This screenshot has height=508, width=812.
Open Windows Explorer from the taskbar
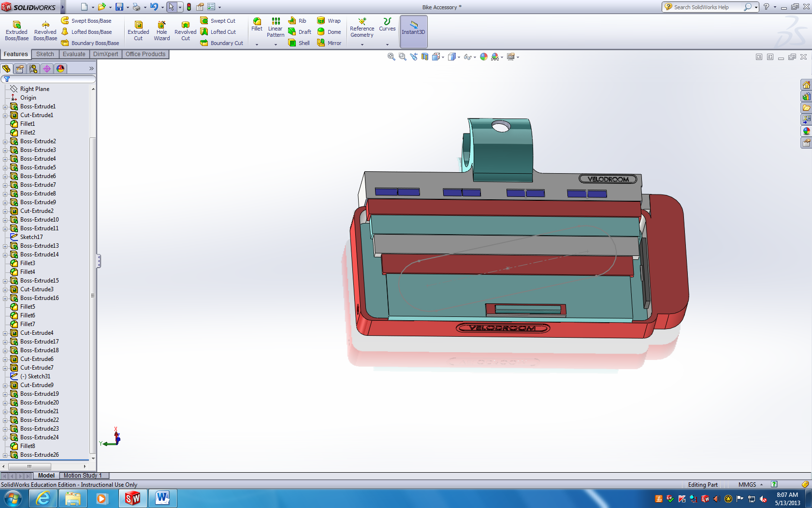click(x=73, y=498)
